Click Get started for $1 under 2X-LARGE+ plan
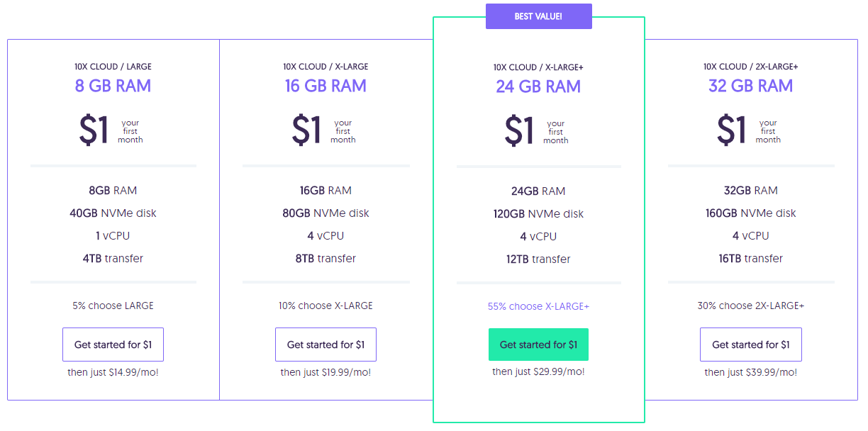The image size is (868, 431). [x=751, y=345]
